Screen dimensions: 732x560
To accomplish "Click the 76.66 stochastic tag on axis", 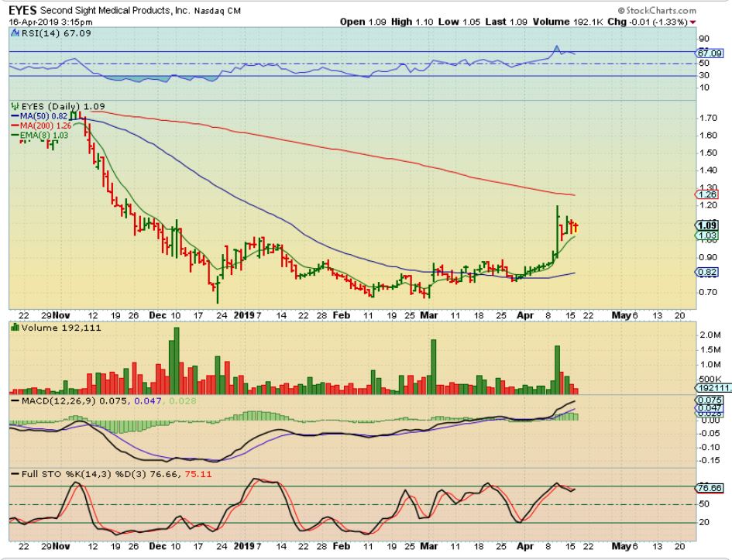I will (709, 488).
